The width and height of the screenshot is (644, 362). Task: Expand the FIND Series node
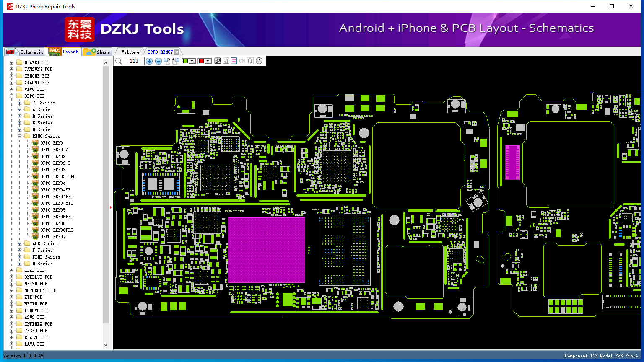20,257
